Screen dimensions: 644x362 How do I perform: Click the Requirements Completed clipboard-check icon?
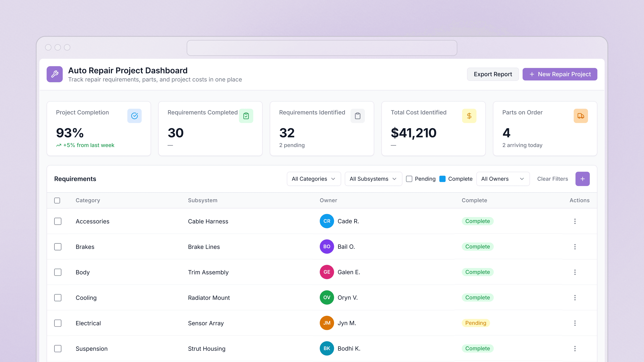point(246,116)
